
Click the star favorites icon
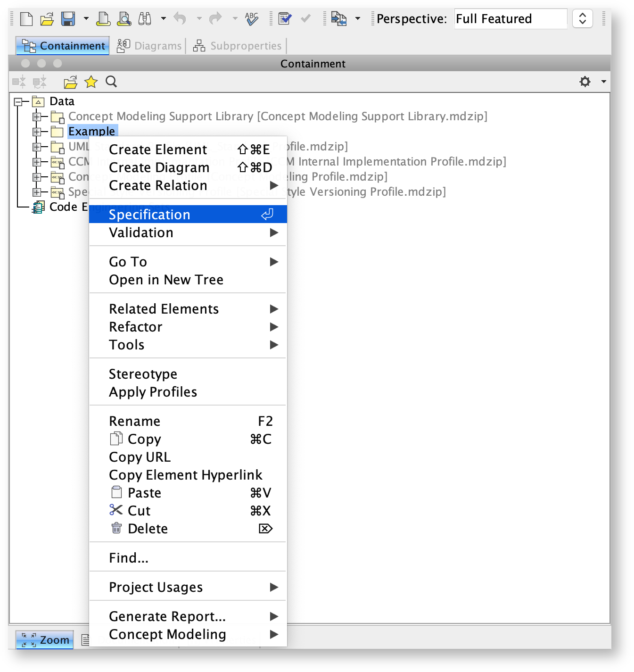tap(91, 82)
